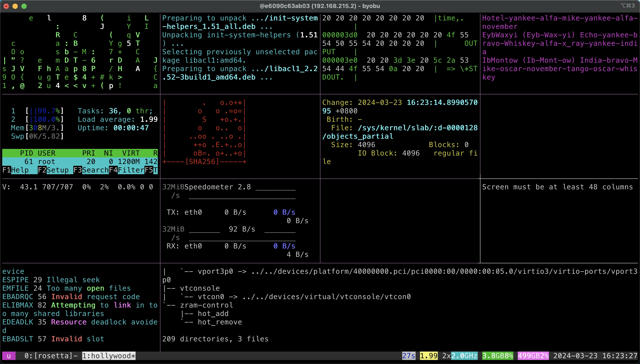Click F4 Filter in htop footer

[x=126, y=170]
